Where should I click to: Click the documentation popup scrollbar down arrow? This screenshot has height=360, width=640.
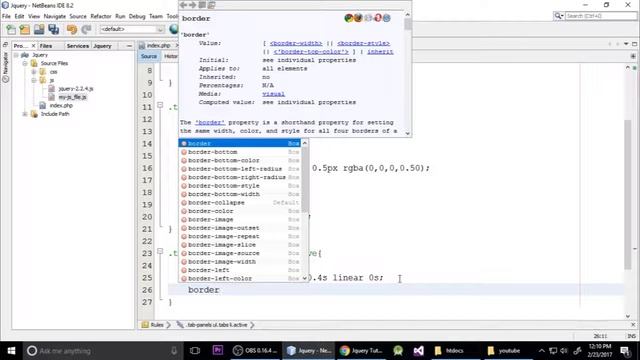coord(407,133)
